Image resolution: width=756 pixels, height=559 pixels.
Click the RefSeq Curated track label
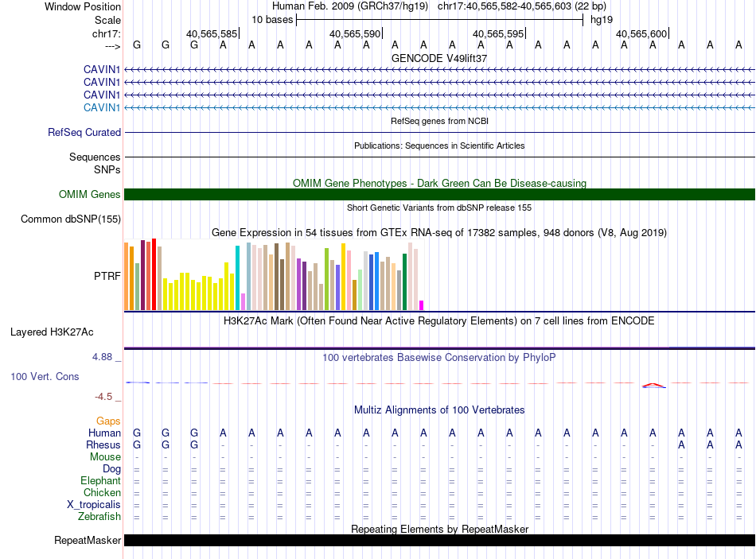84,133
